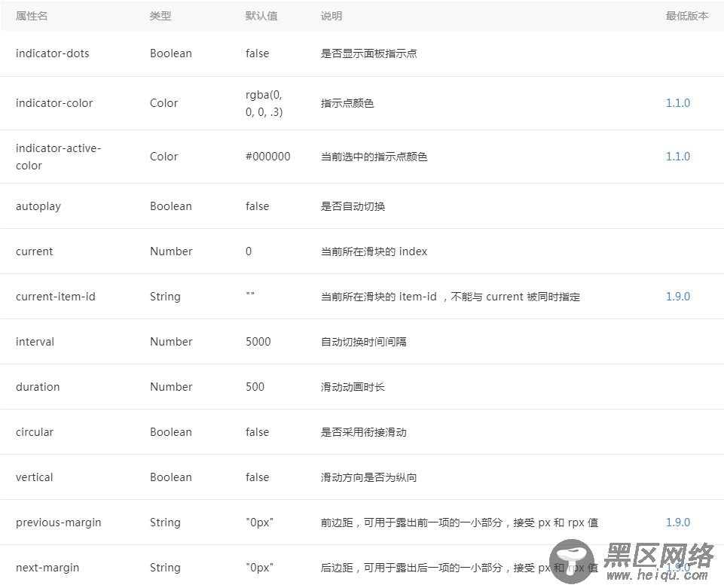Click Color type in indicator-active-color row

tap(163, 157)
